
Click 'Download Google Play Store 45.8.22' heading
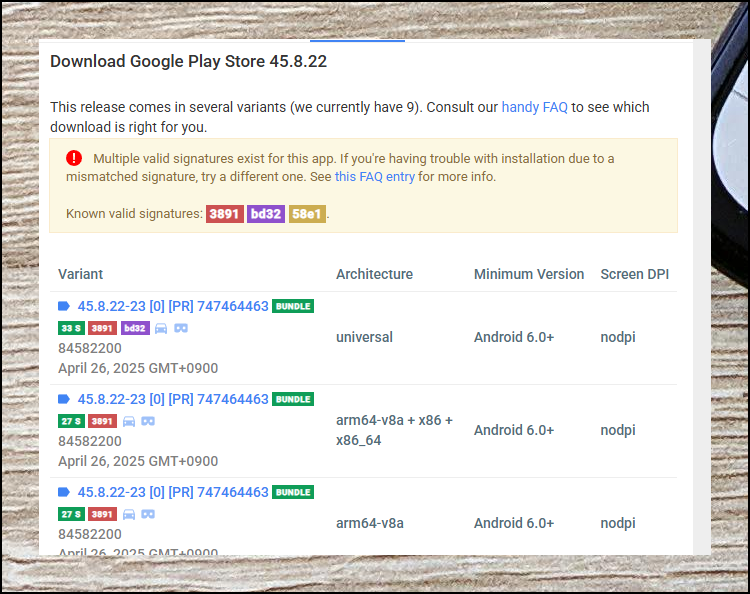pyautogui.click(x=188, y=61)
